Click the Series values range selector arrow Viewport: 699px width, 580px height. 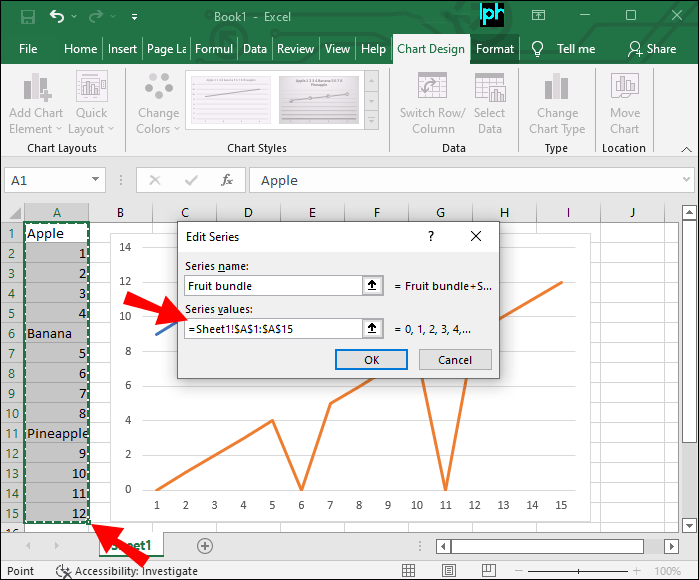coord(373,328)
